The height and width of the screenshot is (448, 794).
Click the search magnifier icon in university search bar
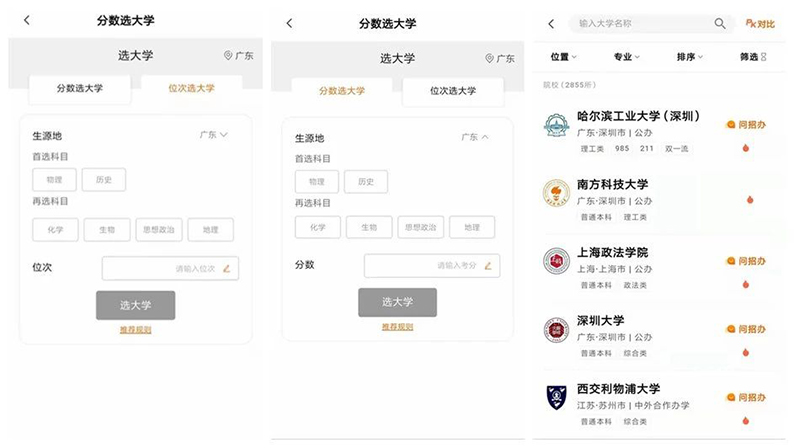click(720, 23)
